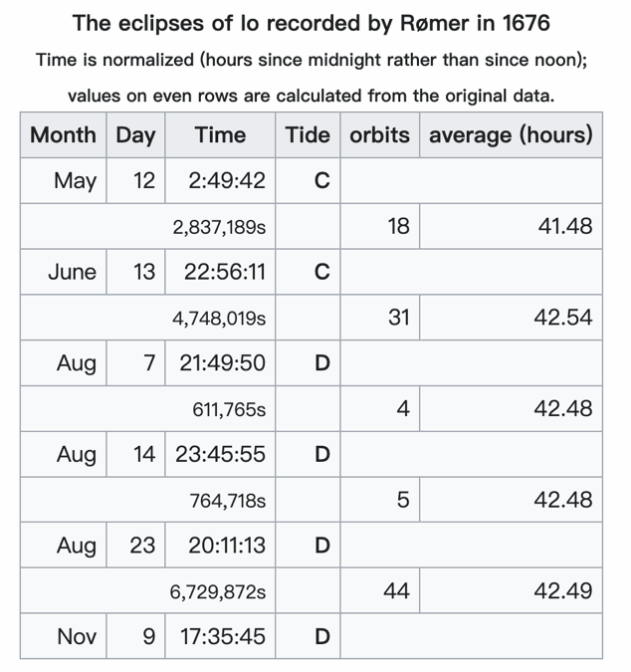Viewport: 631px width, 672px height.
Task: Select the time cell 21:49:50
Action: [223, 363]
